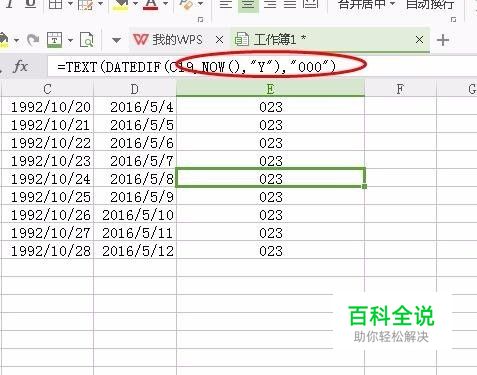This screenshot has height=375, width=477.
Task: Select the cell containing 1992/10/24
Action: tap(47, 179)
